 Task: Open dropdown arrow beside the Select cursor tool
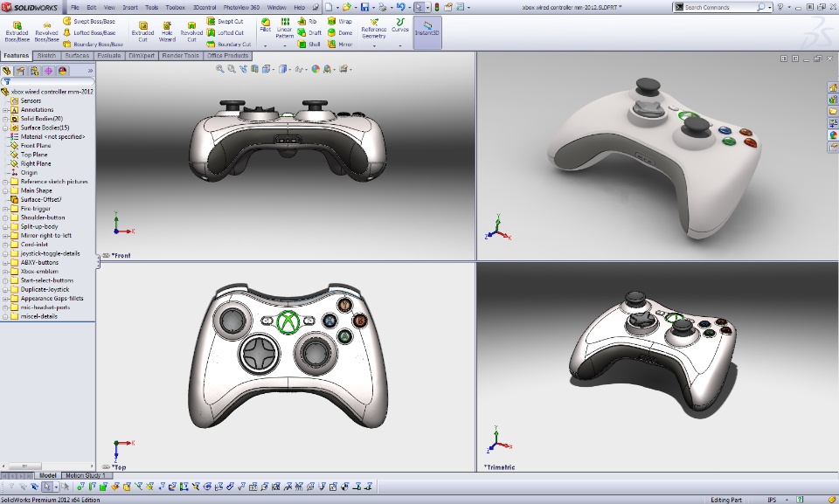(x=427, y=8)
